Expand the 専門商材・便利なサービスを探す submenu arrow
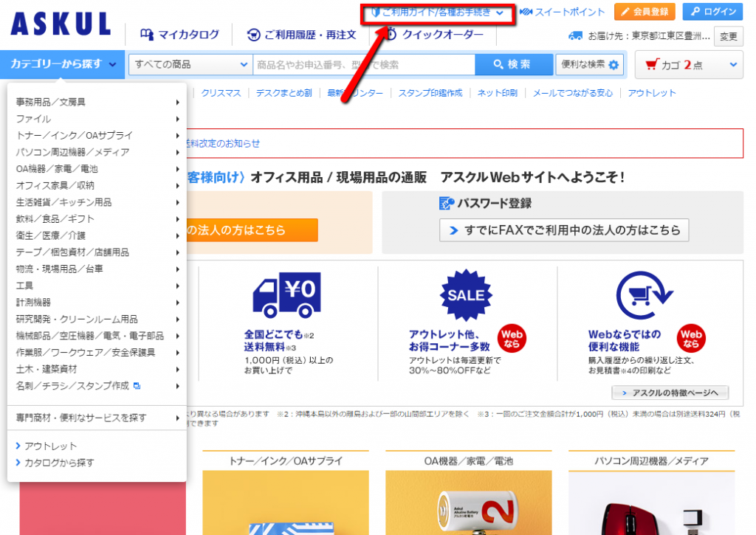Viewport: 756px width, 535px height. pos(178,418)
